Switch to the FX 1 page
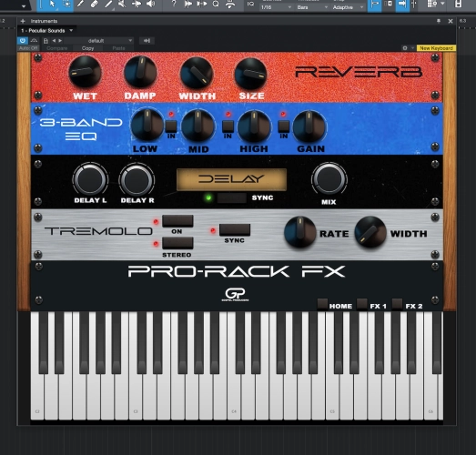This screenshot has width=476, height=455. (362, 304)
